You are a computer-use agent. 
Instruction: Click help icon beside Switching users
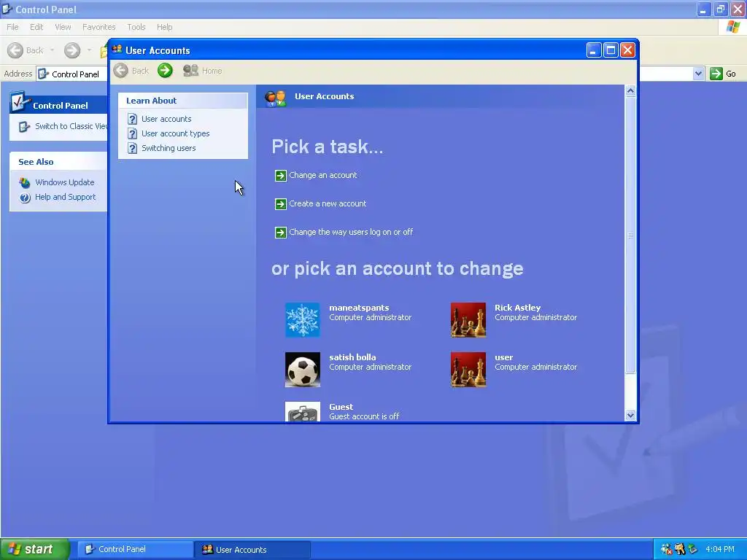coord(133,149)
